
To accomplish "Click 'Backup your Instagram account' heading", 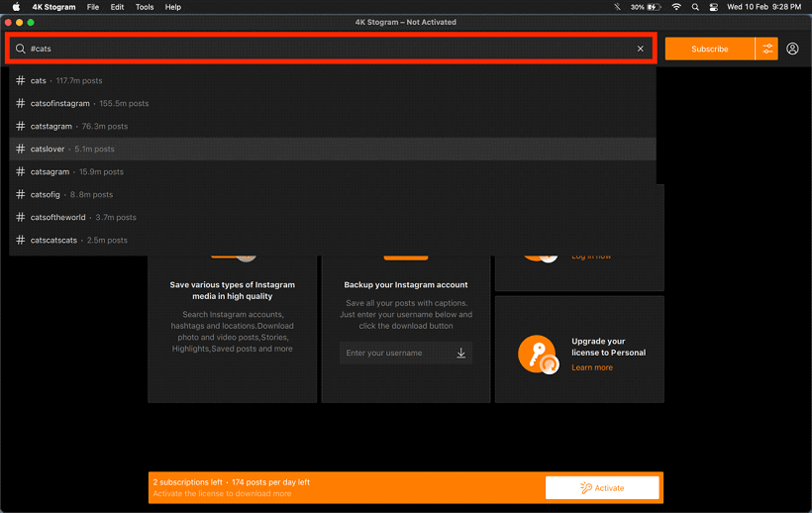I will pyautogui.click(x=406, y=284).
